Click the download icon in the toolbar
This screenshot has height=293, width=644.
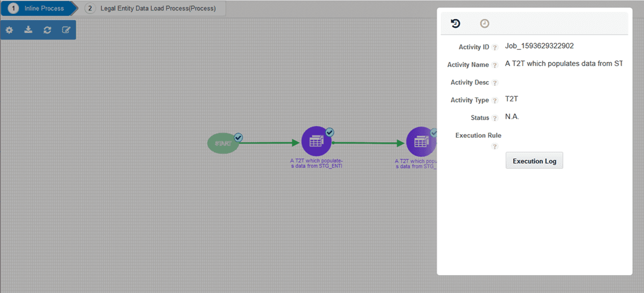[28, 30]
